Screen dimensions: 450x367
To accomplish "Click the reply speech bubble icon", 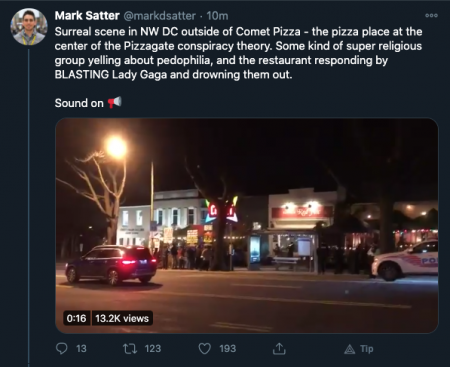I will click(x=61, y=348).
